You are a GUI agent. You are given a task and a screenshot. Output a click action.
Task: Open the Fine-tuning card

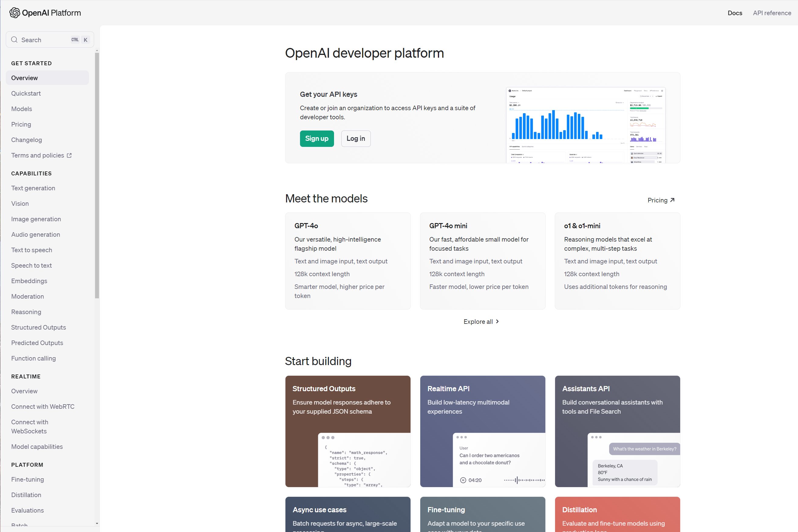[x=483, y=514]
